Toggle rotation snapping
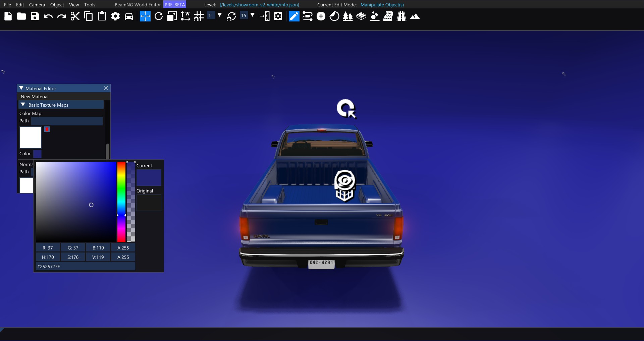 click(231, 16)
